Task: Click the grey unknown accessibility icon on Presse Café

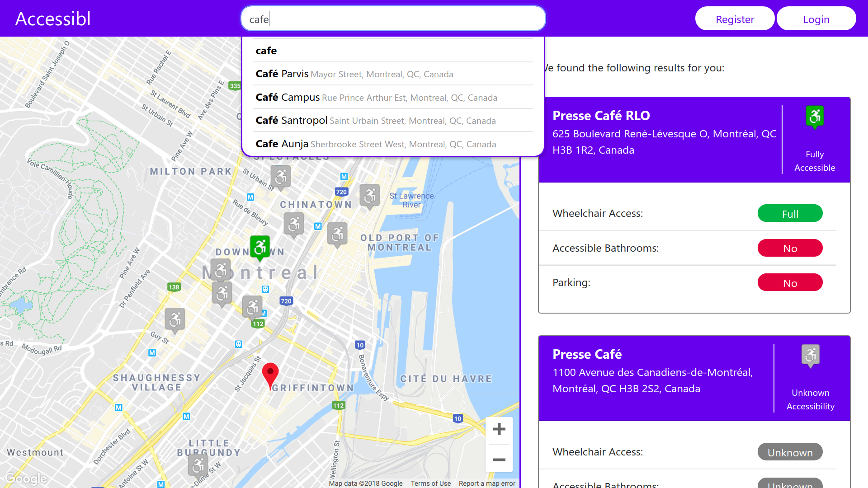Action: click(x=811, y=357)
